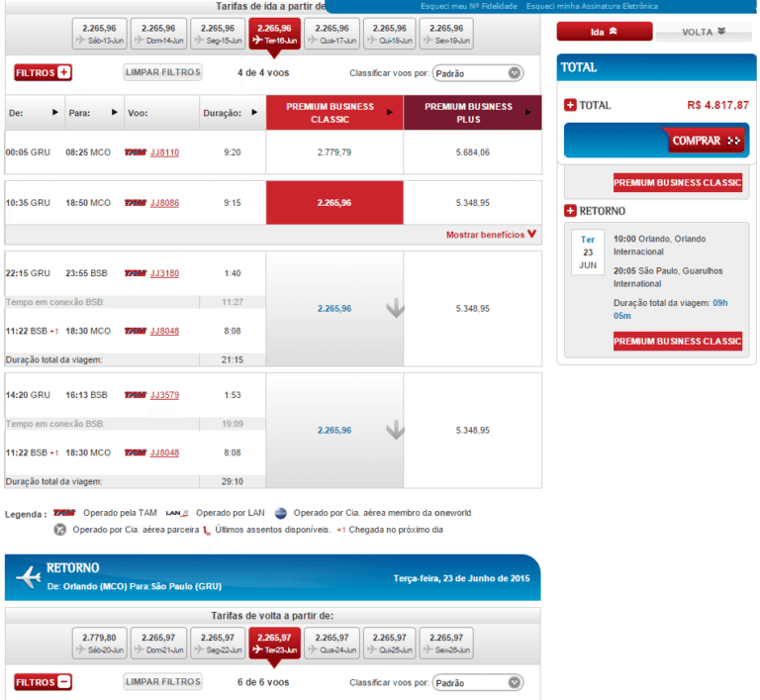The width and height of the screenshot is (760, 700).
Task: Sort flights by the 'De:' column arrow
Action: pos(54,113)
